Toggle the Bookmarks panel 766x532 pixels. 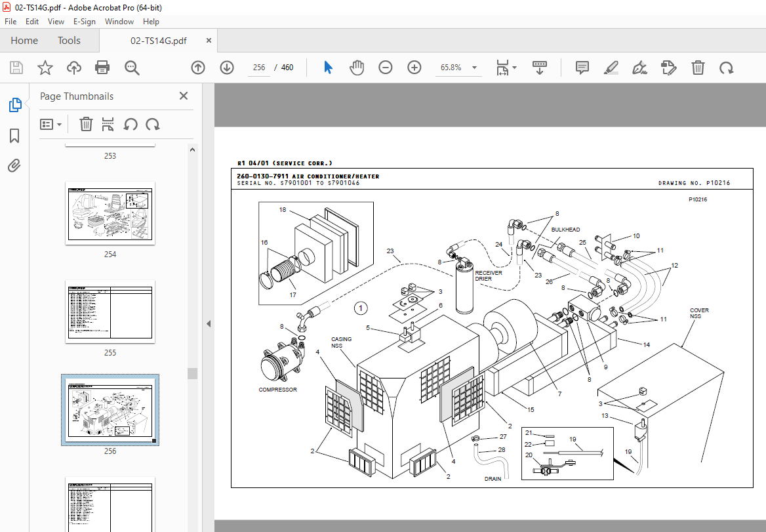pos(14,136)
